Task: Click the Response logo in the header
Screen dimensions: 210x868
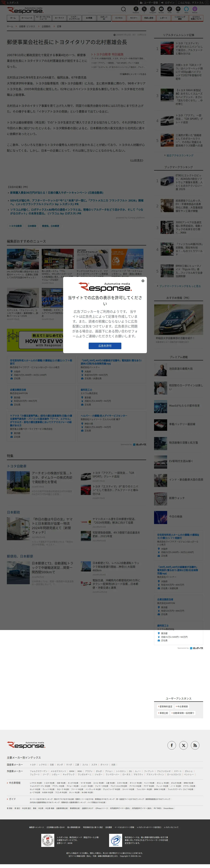Action: [x=25, y=10]
